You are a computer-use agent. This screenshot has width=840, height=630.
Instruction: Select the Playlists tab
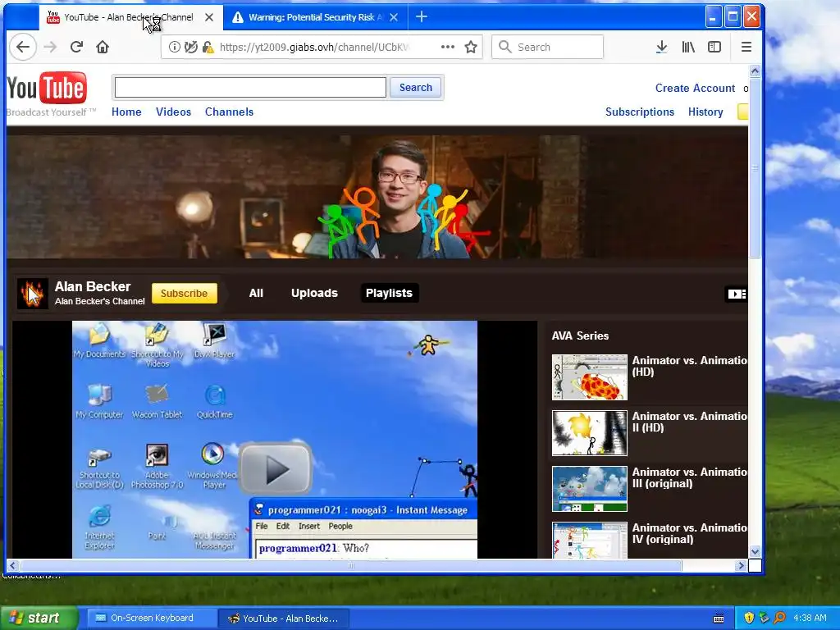[390, 293]
